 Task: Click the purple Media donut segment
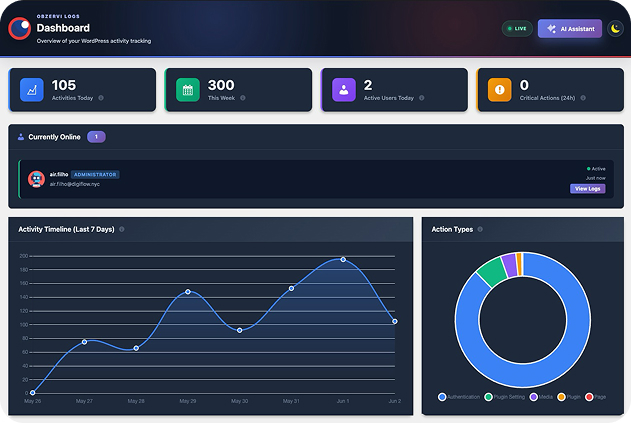[509, 266]
